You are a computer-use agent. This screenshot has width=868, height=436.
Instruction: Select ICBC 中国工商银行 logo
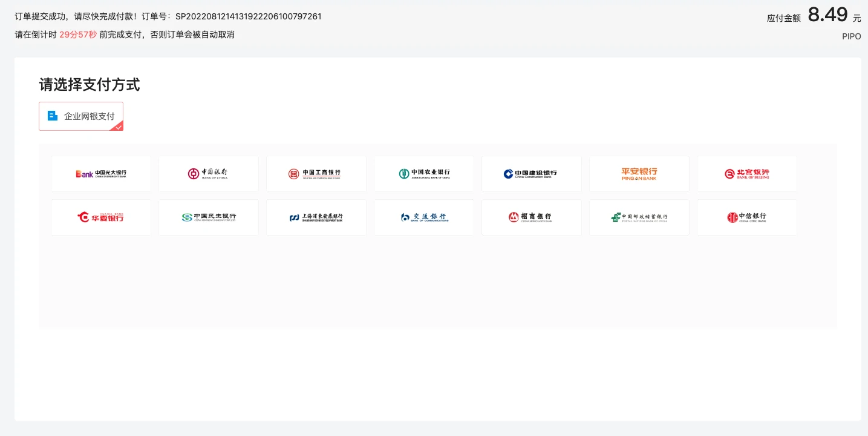(316, 174)
